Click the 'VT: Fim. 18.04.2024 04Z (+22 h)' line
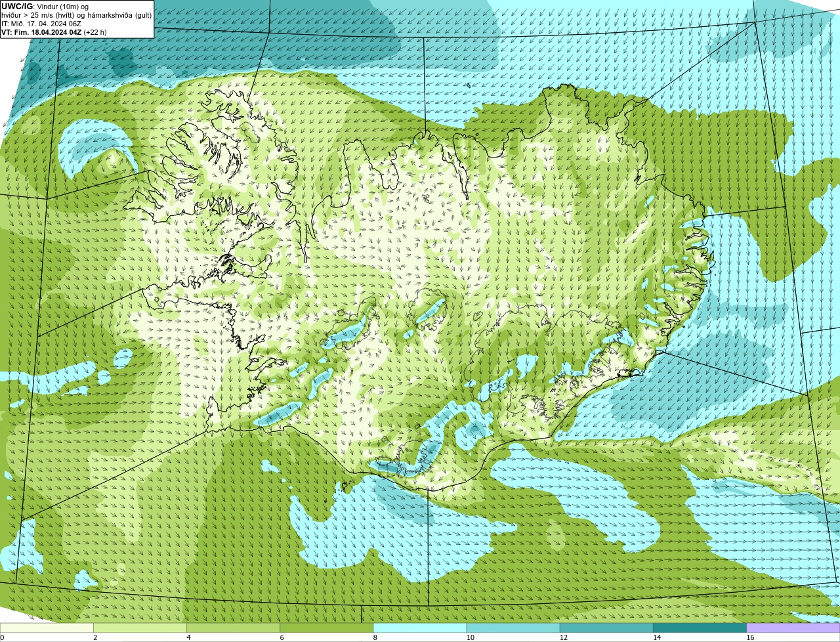 point(54,32)
